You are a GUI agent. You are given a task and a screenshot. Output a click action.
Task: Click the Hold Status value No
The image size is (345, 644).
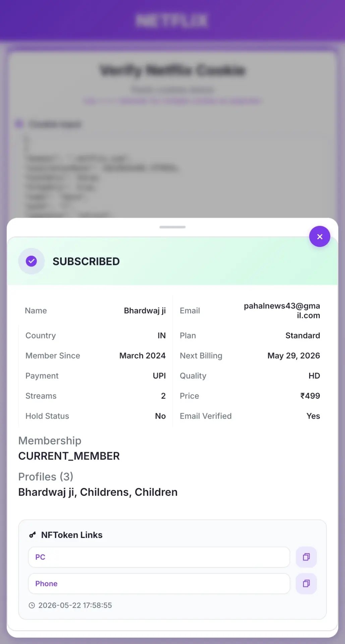[x=160, y=416]
